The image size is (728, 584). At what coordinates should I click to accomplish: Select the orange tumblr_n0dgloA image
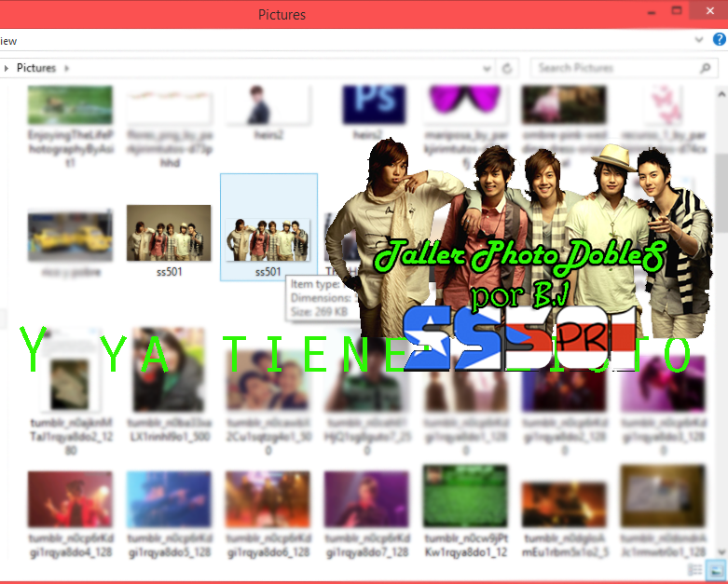[x=565, y=519]
